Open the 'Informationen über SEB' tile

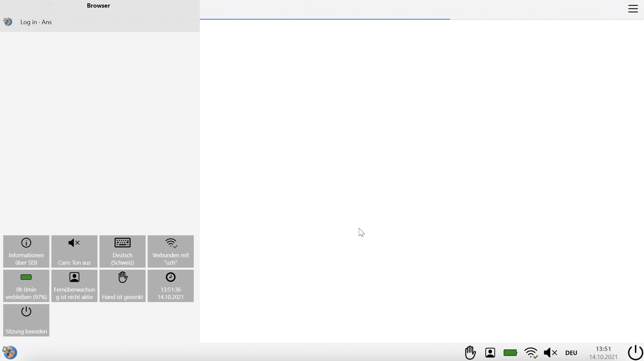point(26,251)
